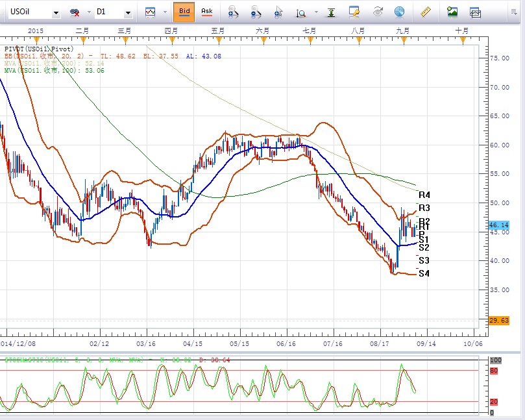
Task: Open the USOil symbol dropdown
Action: (56, 12)
